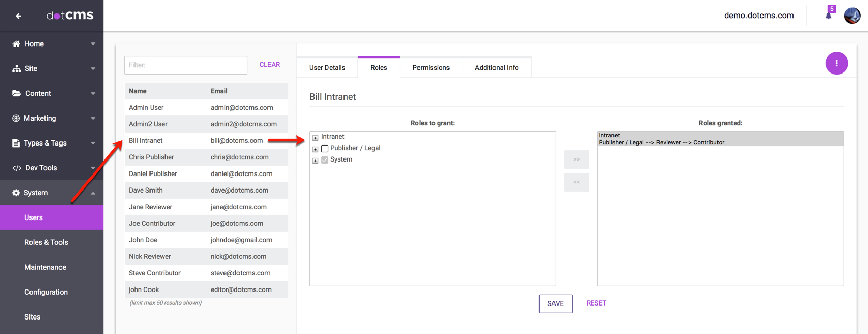Click the user Filter input field

coord(185,65)
